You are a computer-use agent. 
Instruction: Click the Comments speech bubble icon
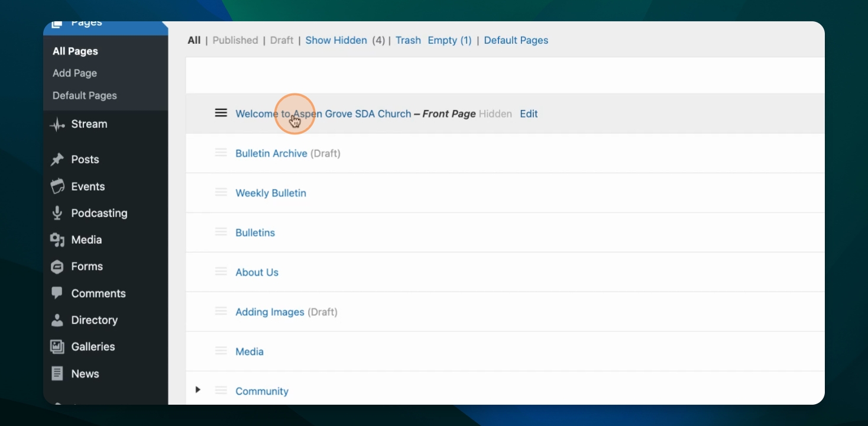57,293
